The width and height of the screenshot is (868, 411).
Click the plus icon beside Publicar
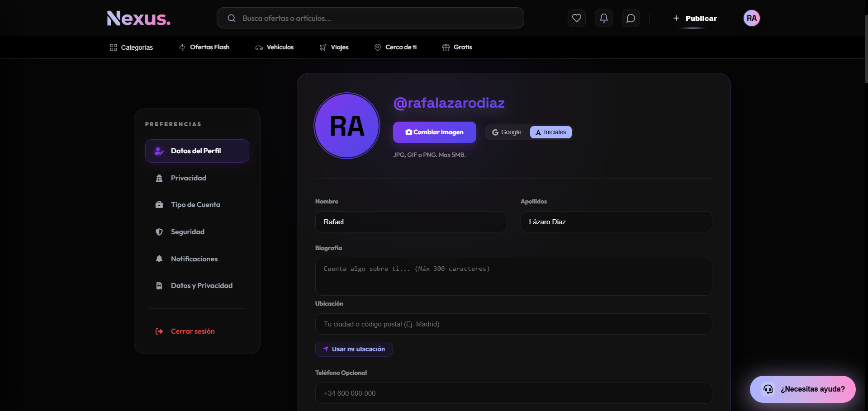pyautogui.click(x=676, y=18)
